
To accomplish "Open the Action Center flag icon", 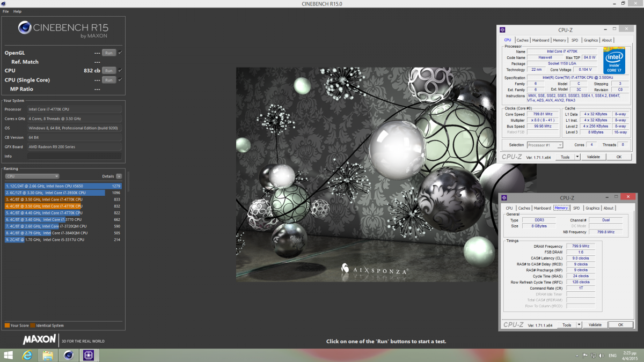I will pyautogui.click(x=586, y=355).
